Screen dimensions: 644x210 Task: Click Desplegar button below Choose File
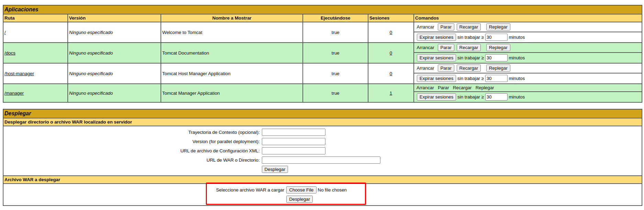pos(299,199)
